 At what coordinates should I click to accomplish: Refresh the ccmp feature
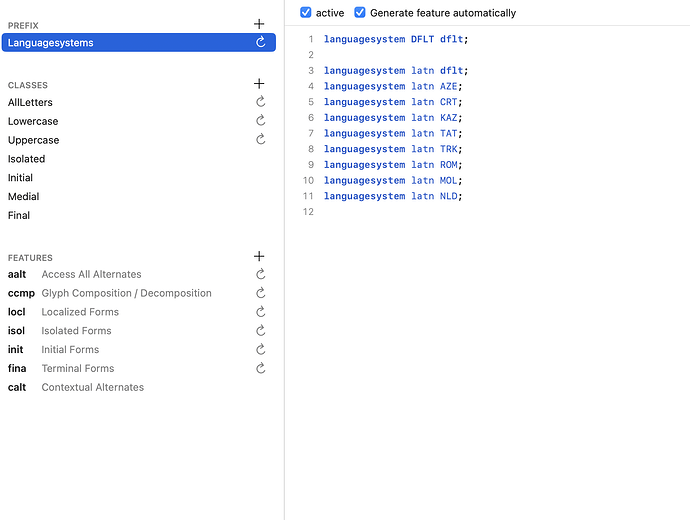tap(261, 293)
